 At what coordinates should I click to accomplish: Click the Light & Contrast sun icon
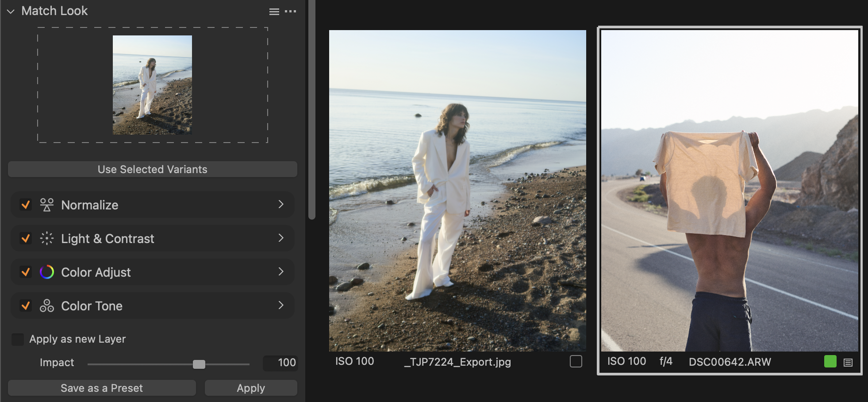[46, 239]
